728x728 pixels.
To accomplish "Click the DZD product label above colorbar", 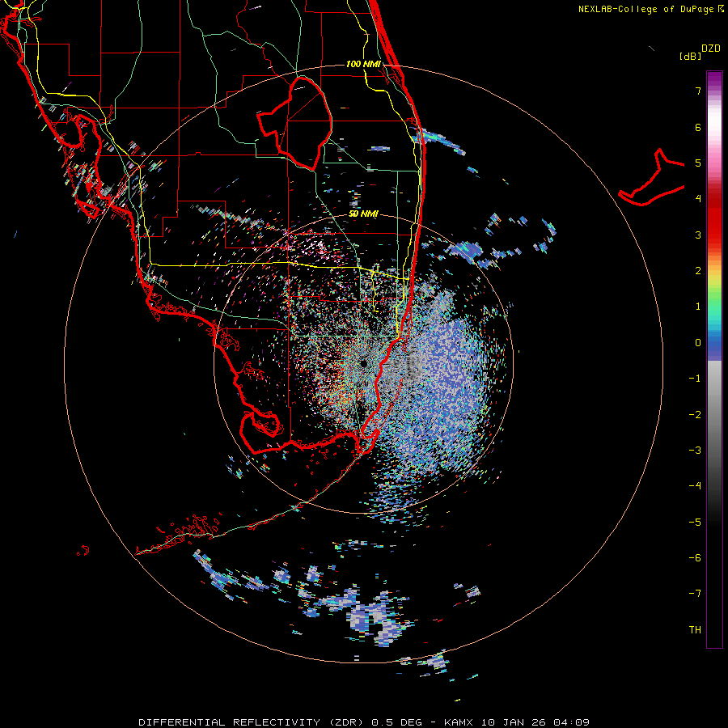I will [x=711, y=49].
